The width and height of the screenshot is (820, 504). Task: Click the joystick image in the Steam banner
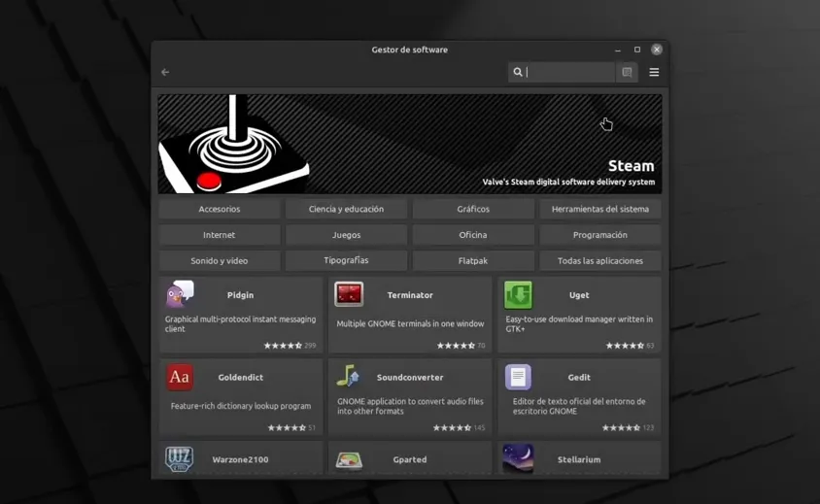[x=234, y=144]
